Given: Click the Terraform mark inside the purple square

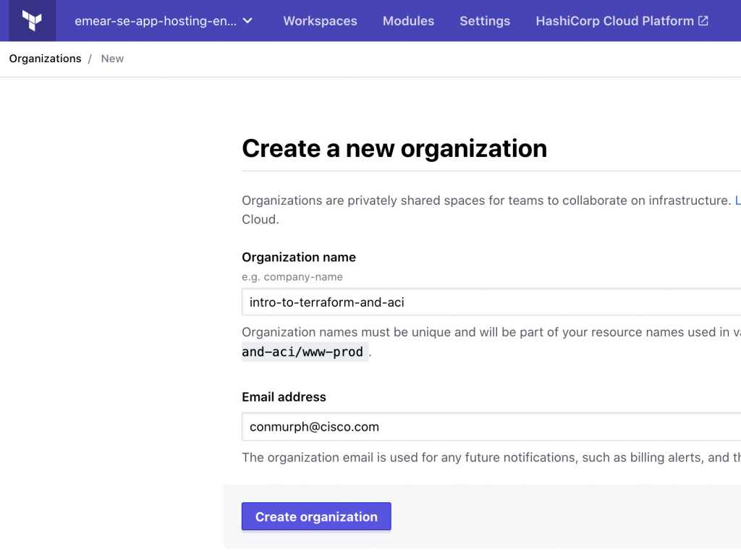Looking at the screenshot, I should pos(31,20).
